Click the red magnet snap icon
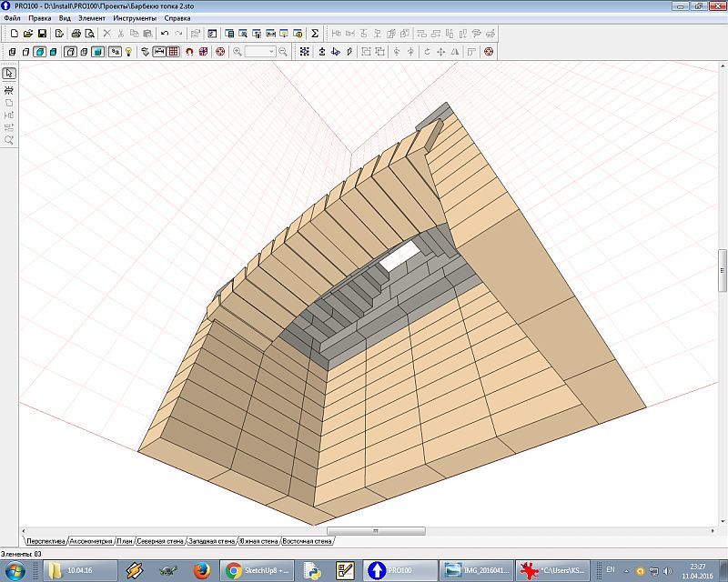The height and width of the screenshot is (582, 728). pyautogui.click(x=189, y=52)
